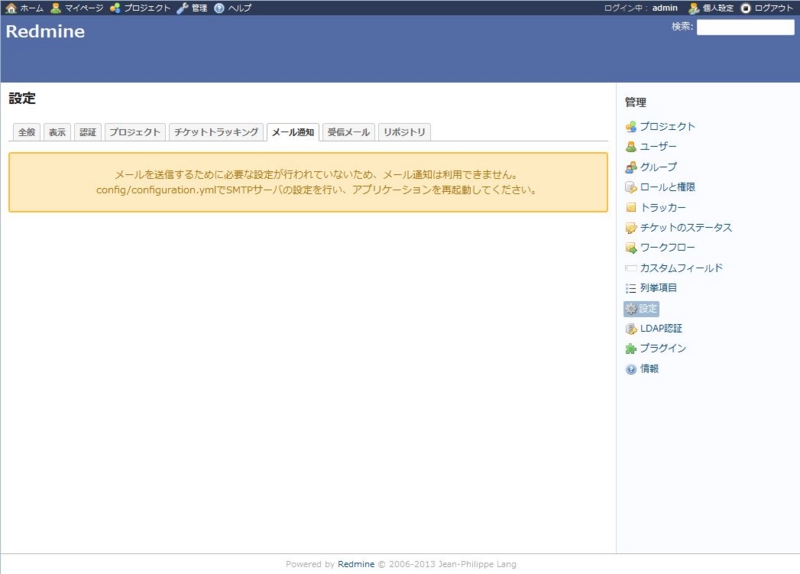The width and height of the screenshot is (800, 574).
Task: Click the help question icon
Action: pyautogui.click(x=219, y=8)
